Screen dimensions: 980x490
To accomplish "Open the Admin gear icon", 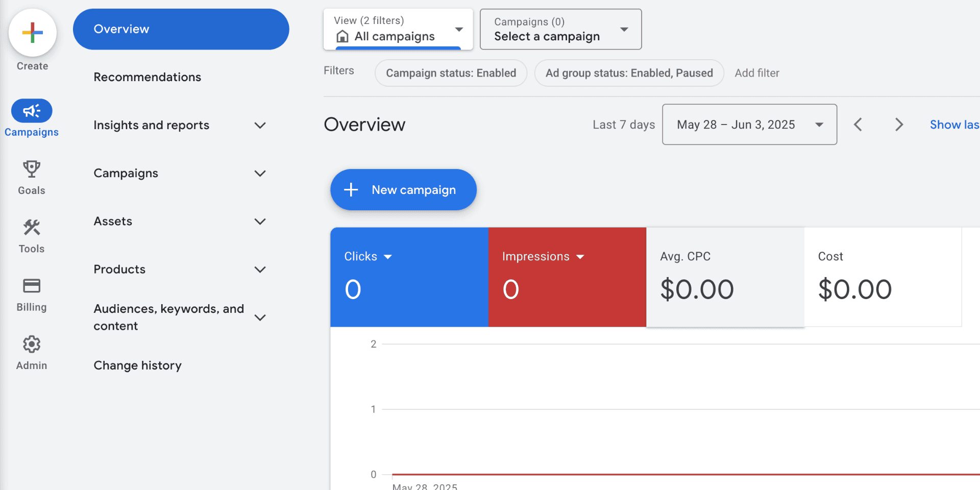I will [32, 345].
